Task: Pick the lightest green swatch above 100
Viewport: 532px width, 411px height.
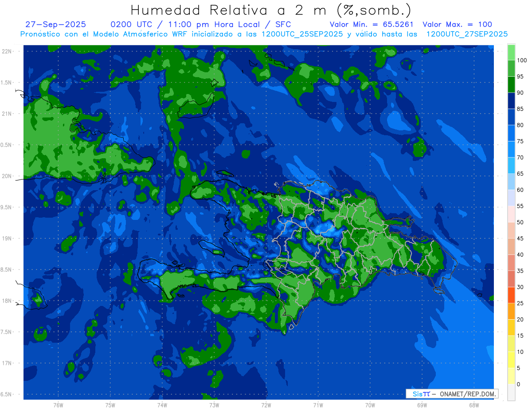Action: 511,52
